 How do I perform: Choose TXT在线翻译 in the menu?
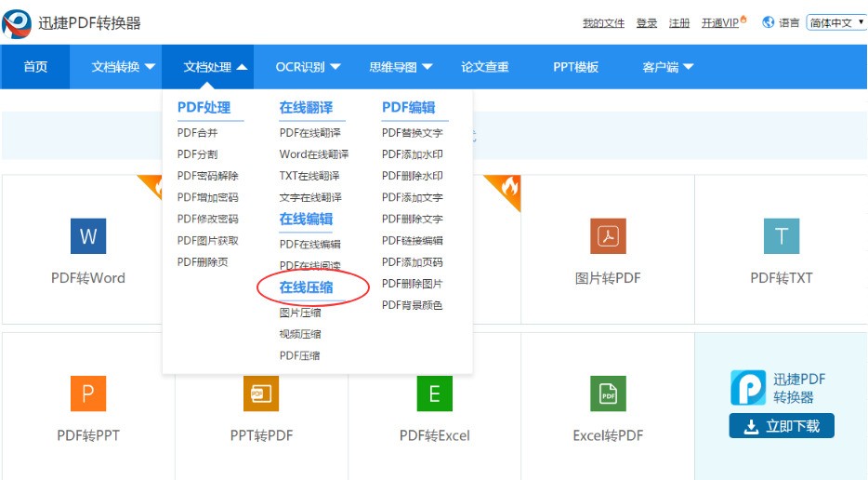[x=309, y=176]
